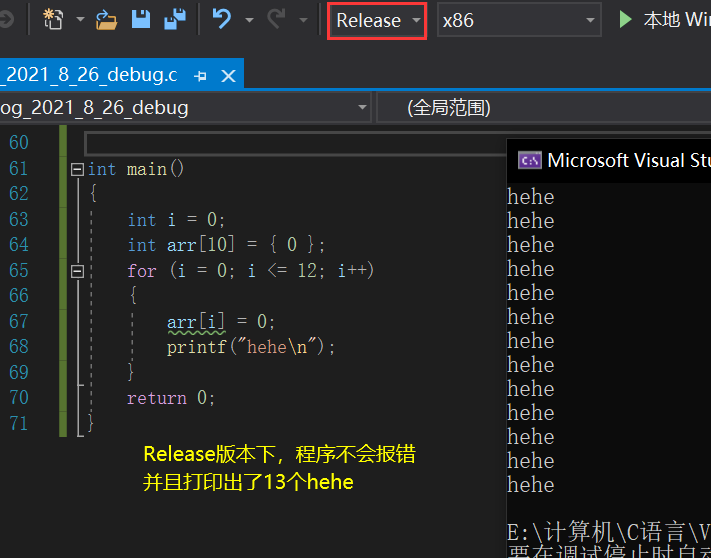
Task: Click the 'int i = 0;' declaration
Action: [176, 220]
